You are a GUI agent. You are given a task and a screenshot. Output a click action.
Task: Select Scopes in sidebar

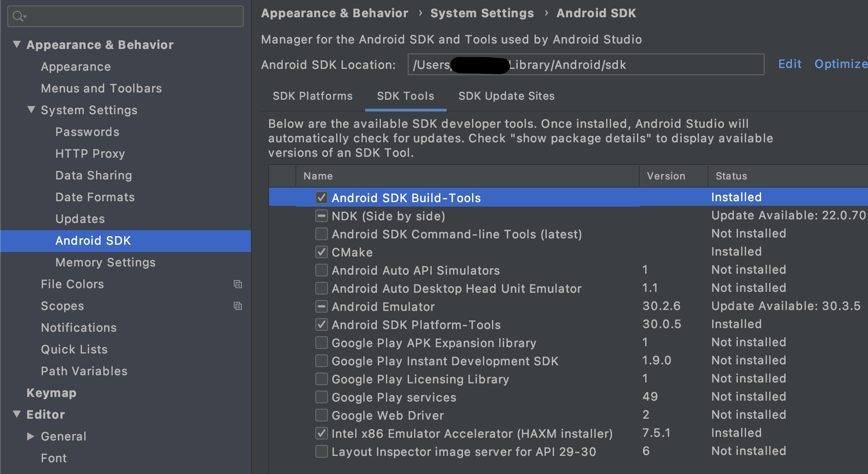point(63,306)
